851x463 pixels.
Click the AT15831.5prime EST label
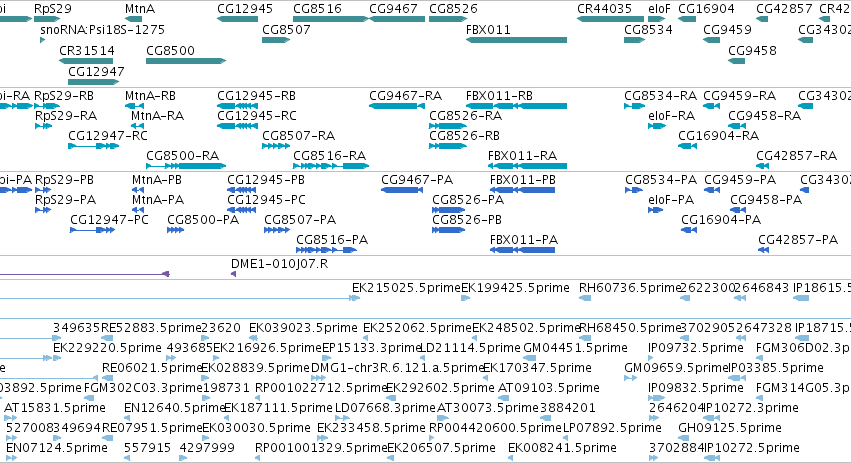[55, 408]
